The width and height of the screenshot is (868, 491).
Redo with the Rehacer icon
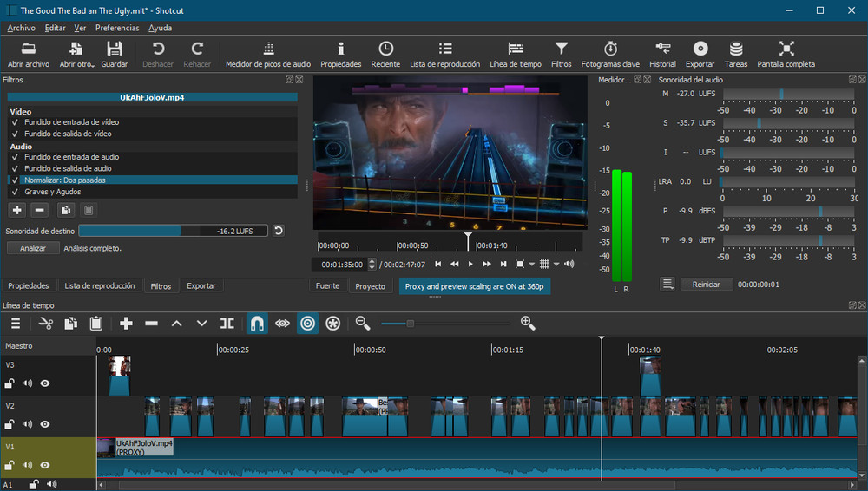pos(197,55)
